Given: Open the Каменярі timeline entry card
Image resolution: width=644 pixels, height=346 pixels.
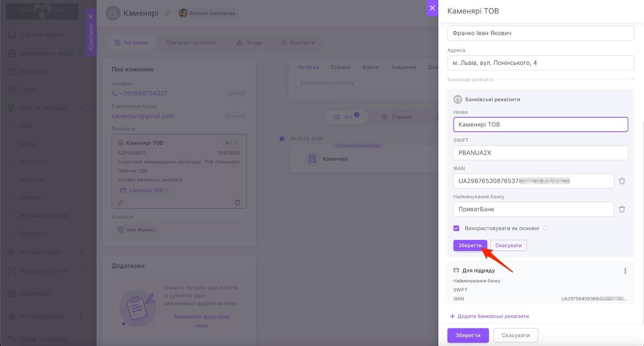Looking at the screenshot, I should point(364,159).
